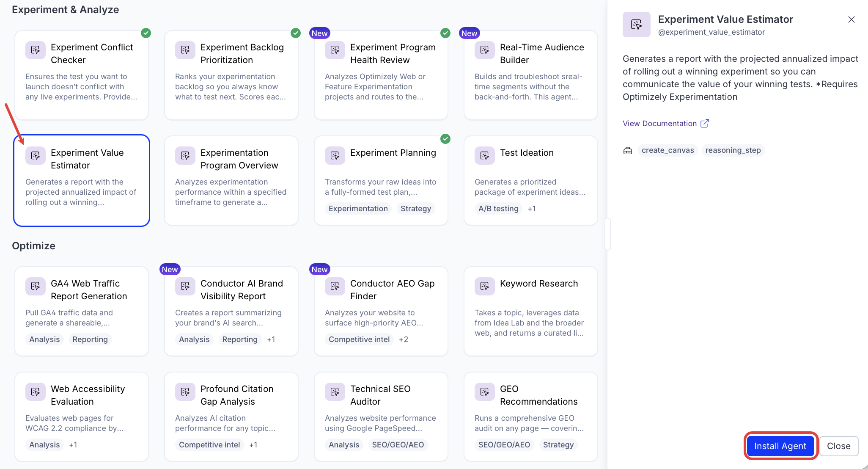Click the Real-Time Audience Builder agent icon
Viewport: 868px width, 469px height.
pyautogui.click(x=485, y=50)
